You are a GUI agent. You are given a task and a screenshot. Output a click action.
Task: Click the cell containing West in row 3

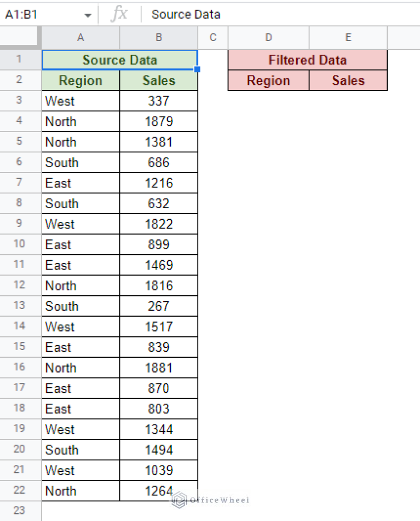click(x=80, y=101)
